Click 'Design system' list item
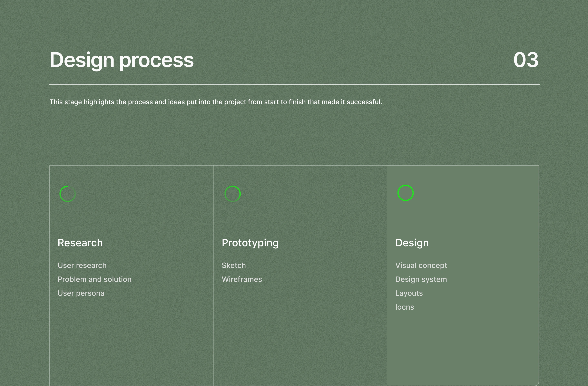The width and height of the screenshot is (588, 386). [421, 280]
